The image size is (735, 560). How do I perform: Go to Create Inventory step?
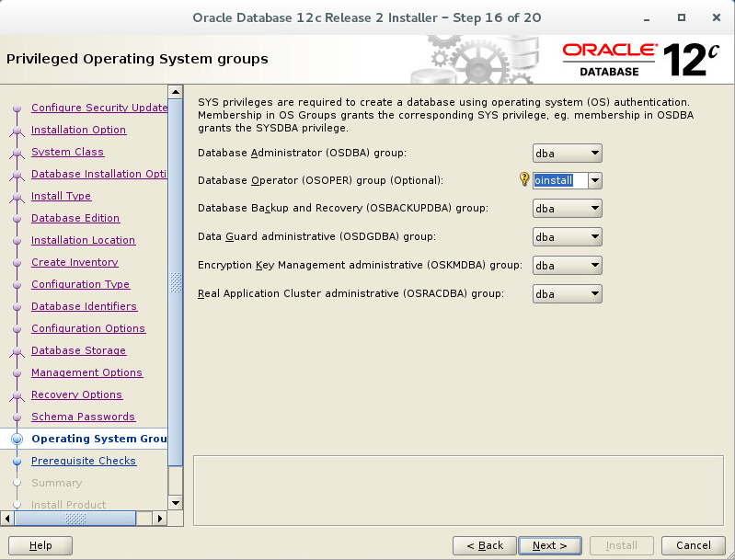click(x=75, y=262)
